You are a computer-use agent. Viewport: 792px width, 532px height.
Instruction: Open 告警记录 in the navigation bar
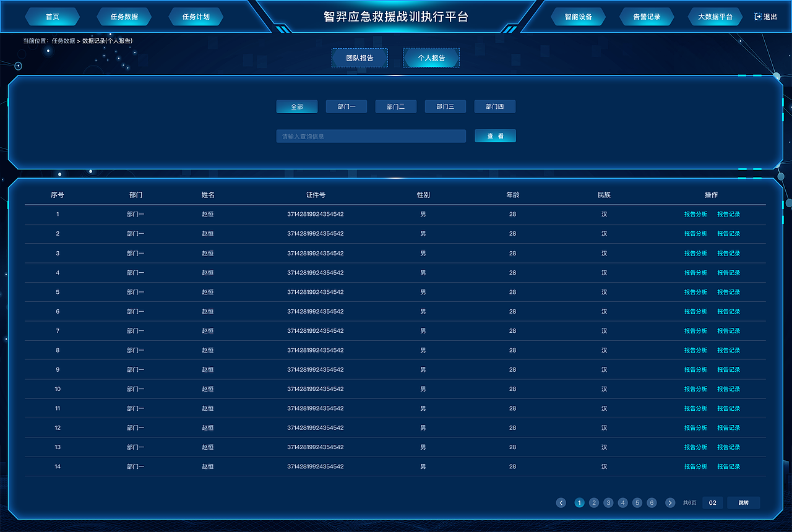click(647, 17)
